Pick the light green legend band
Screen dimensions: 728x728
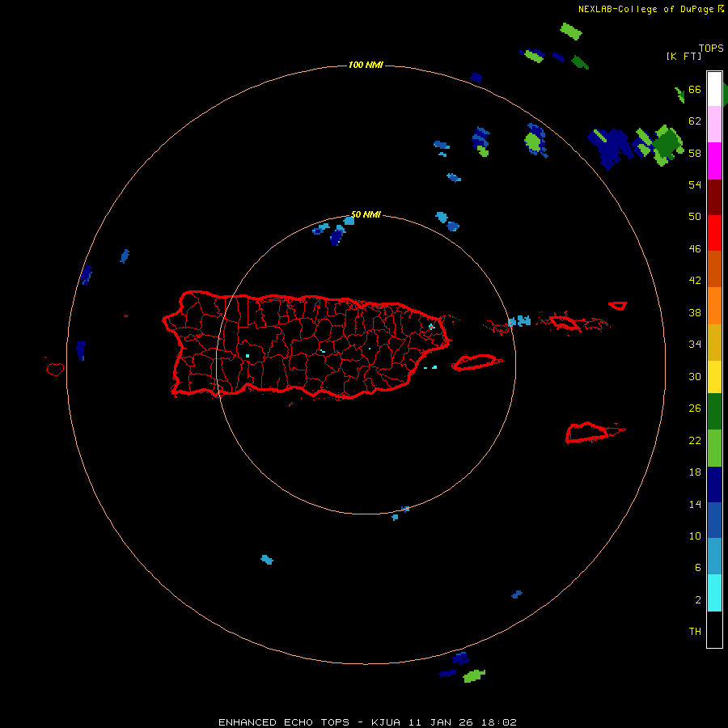pos(714,448)
